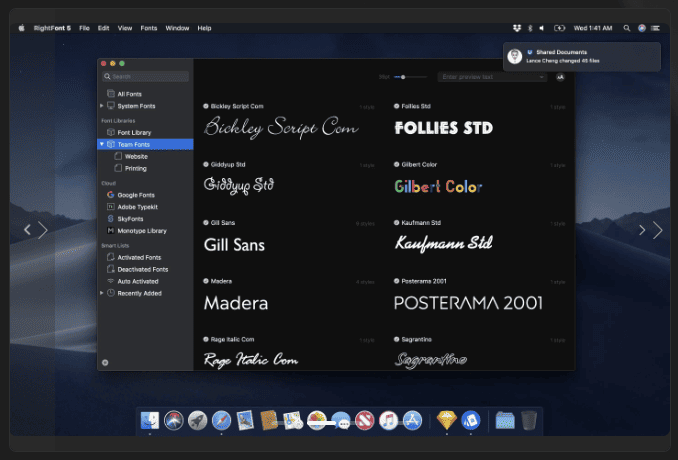The image size is (678, 460).
Task: Open the Apple menu
Action: pyautogui.click(x=22, y=28)
